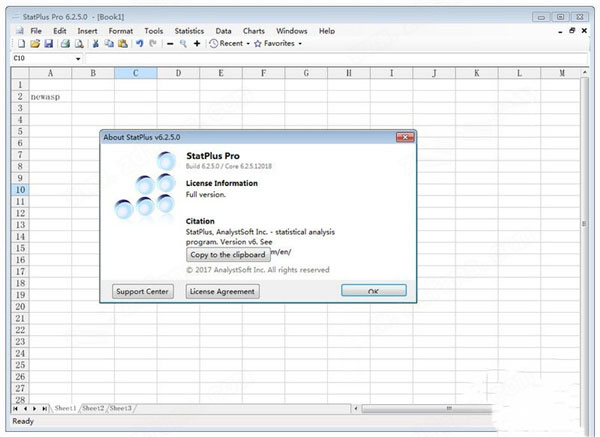Open the Statistics menu
The height and width of the screenshot is (437, 600).
[189, 31]
